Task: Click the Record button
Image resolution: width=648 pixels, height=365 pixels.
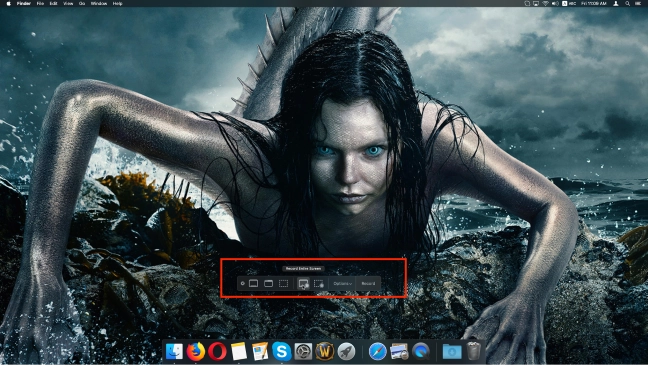Action: pyautogui.click(x=368, y=284)
